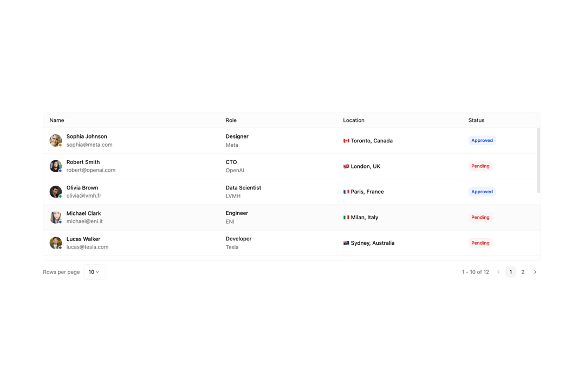Click the Milan, Italy location text

click(x=365, y=217)
